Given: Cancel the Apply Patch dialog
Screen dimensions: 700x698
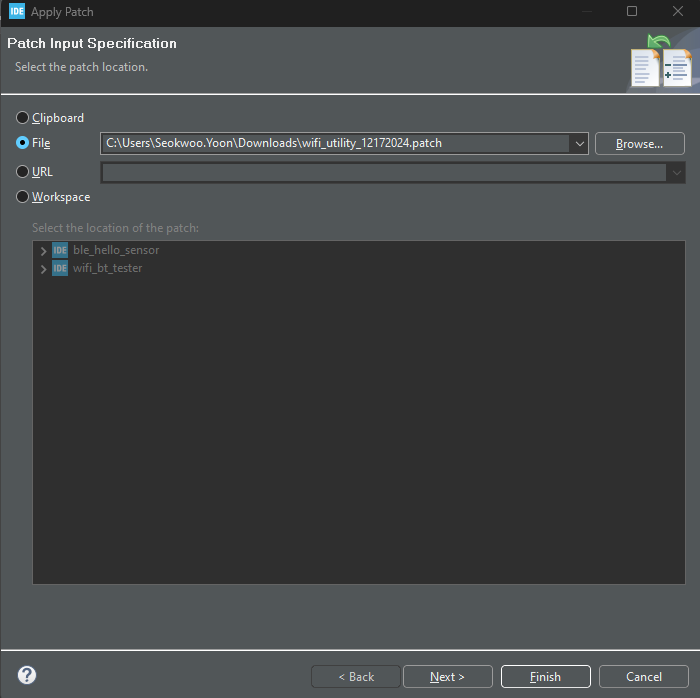Looking at the screenshot, I should (644, 677).
